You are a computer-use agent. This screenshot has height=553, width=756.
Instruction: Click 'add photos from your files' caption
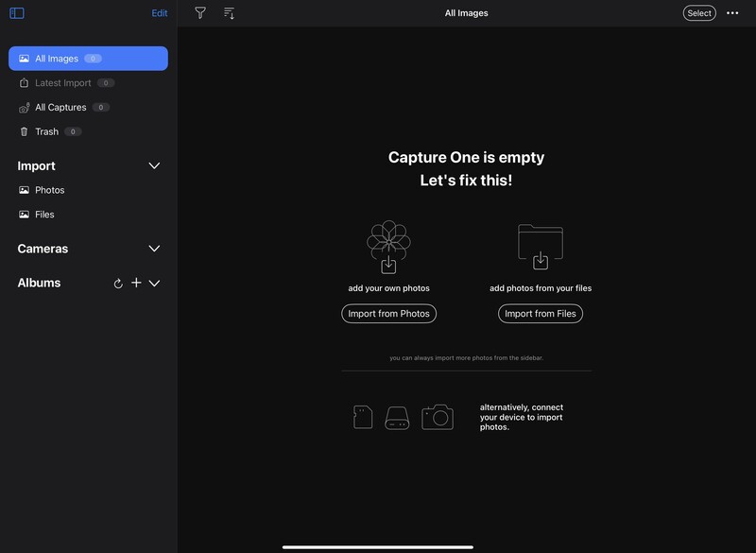click(x=541, y=288)
